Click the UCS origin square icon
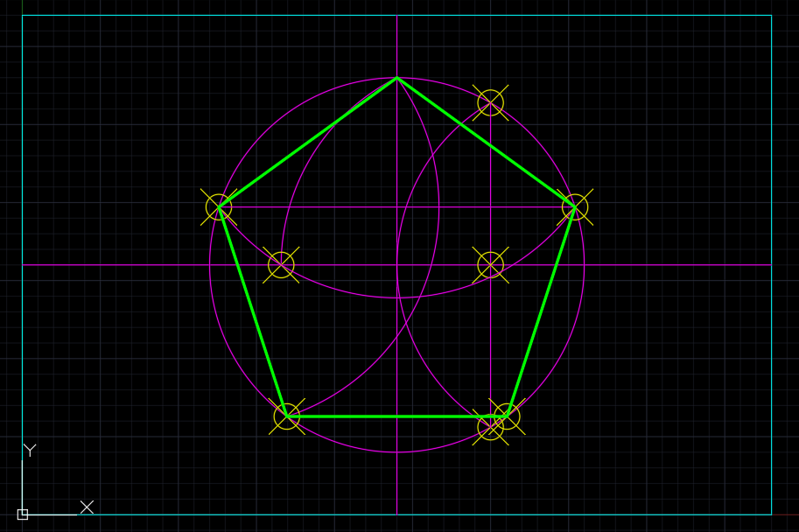The width and height of the screenshot is (799, 532). click(x=23, y=514)
